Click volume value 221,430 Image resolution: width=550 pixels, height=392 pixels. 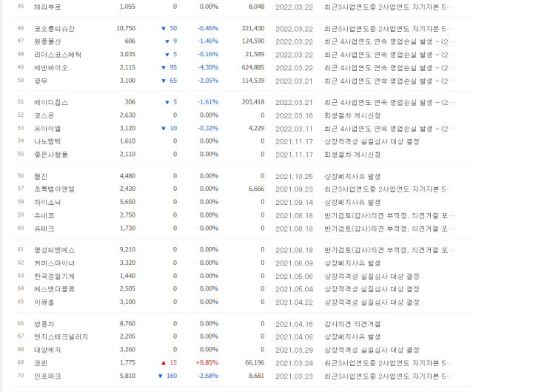(253, 28)
